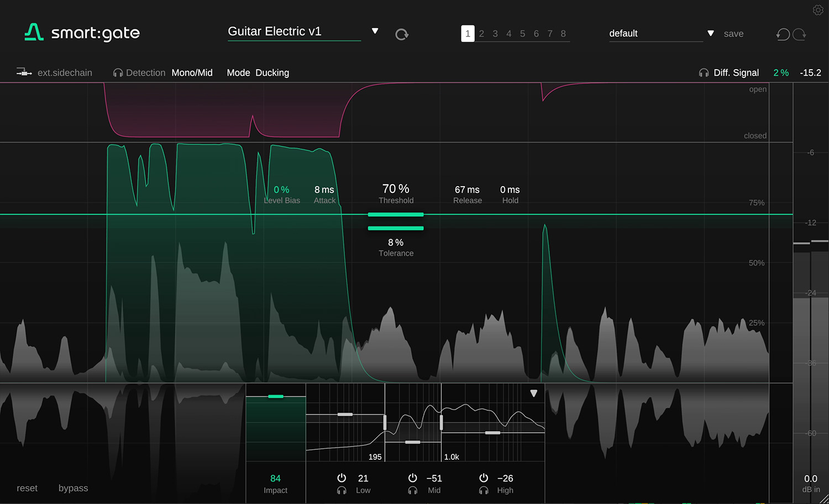
Task: Toggle the Low band power button
Action: click(x=342, y=477)
